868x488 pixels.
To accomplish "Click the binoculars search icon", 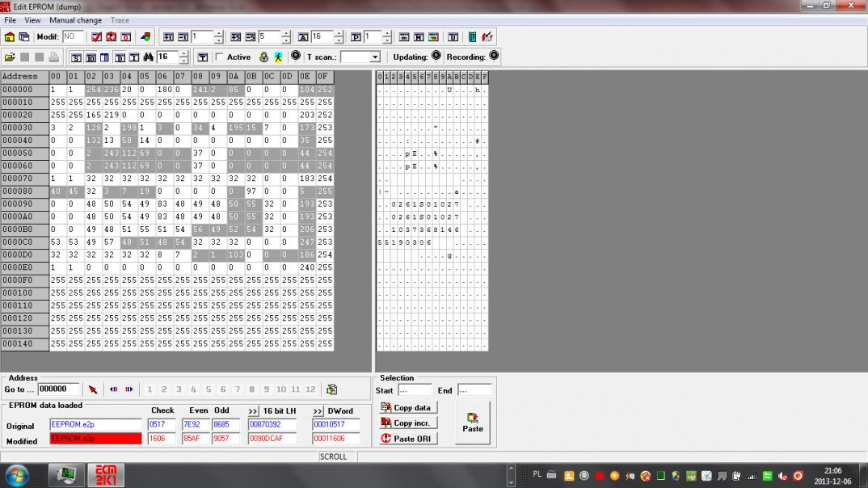I will coord(148,57).
